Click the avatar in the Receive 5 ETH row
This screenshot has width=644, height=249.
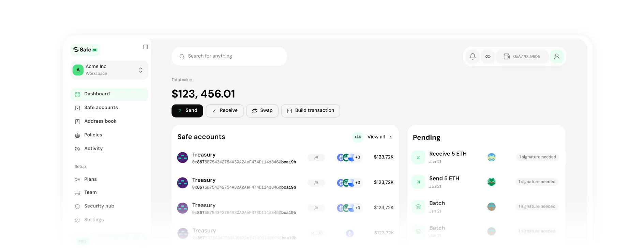491,157
